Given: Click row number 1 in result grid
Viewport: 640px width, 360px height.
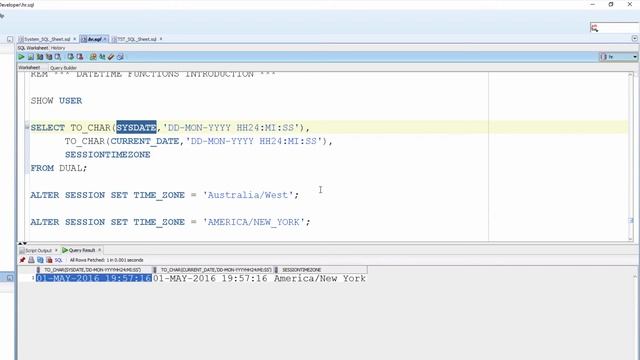Looking at the screenshot, I should point(33,278).
